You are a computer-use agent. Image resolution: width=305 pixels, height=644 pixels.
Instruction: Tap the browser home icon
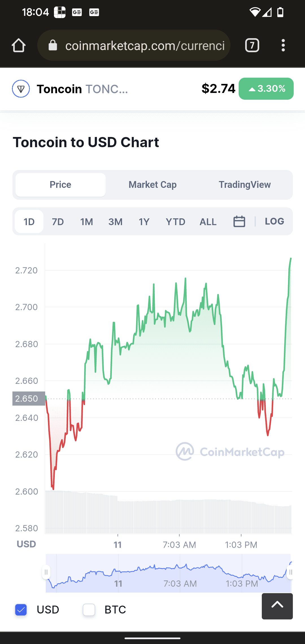[x=19, y=45]
